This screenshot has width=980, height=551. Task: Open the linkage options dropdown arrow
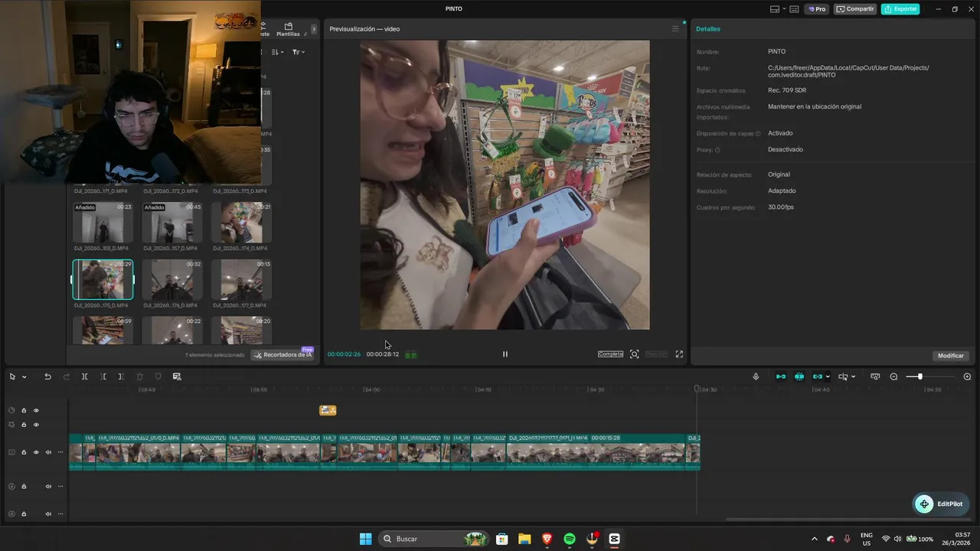(828, 377)
